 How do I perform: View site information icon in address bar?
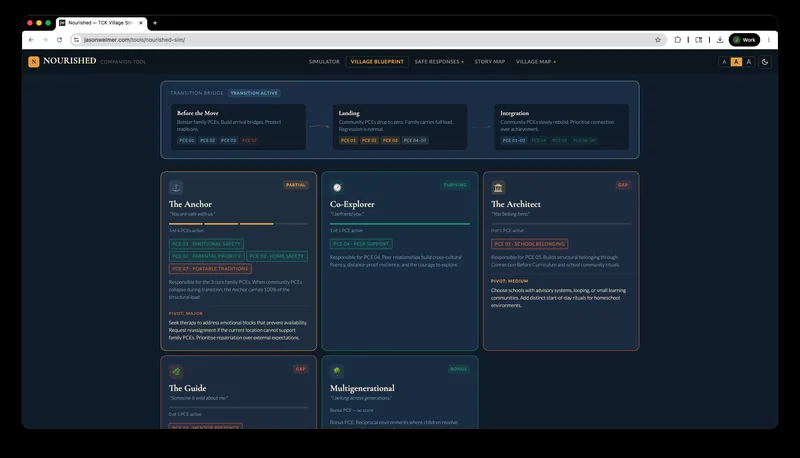click(x=77, y=40)
